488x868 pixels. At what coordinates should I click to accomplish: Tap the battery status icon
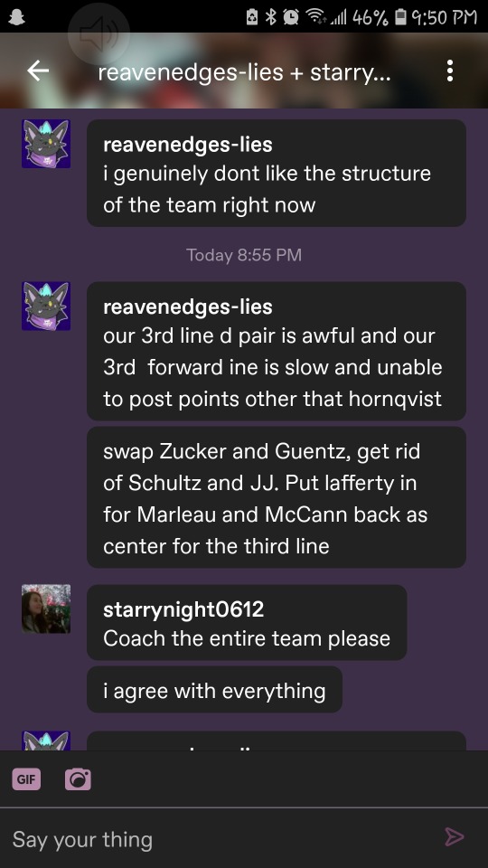pyautogui.click(x=400, y=18)
